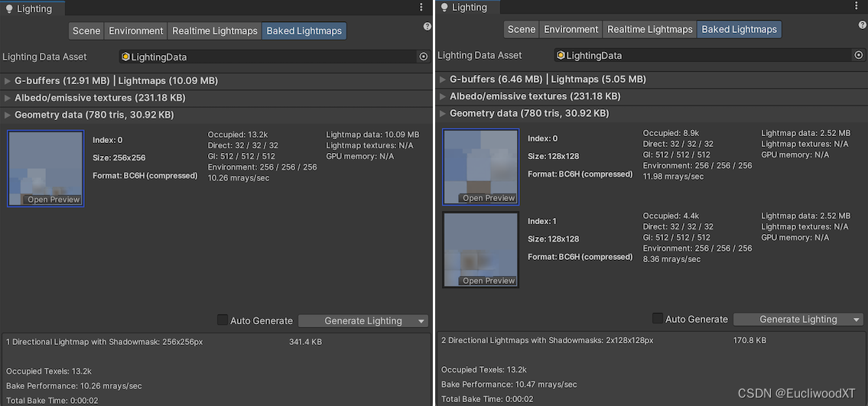
Task: Enable Auto Generate checkbox in right window
Action: (657, 318)
